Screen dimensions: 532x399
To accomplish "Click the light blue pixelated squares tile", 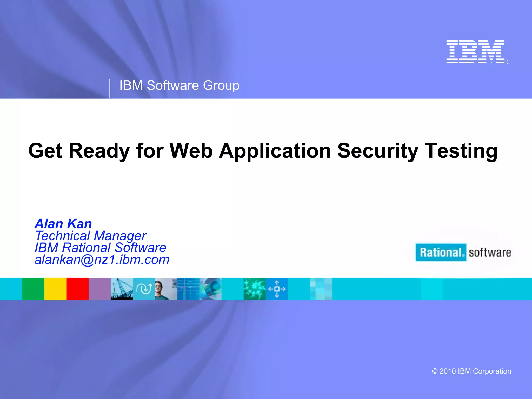I will [321, 289].
